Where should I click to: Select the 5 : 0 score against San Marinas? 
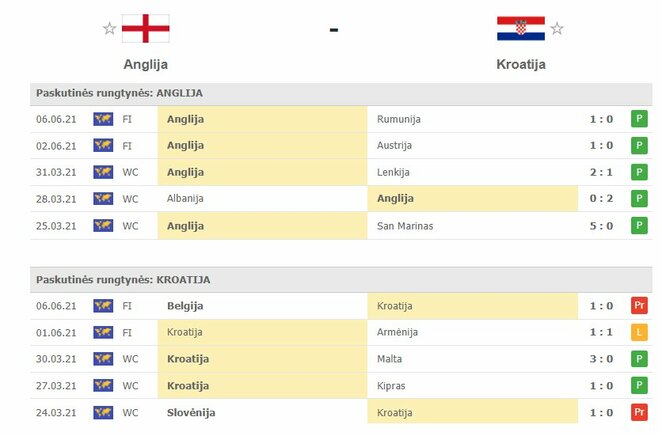[x=601, y=226]
